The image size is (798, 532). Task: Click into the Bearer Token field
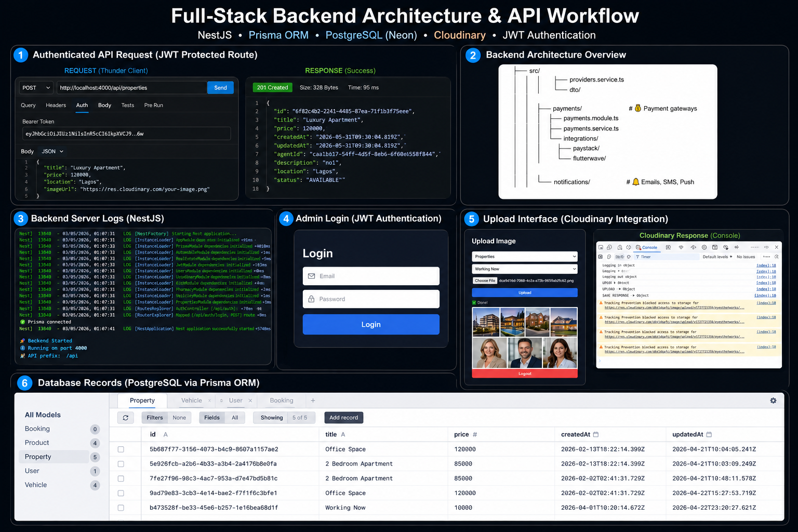pyautogui.click(x=126, y=134)
